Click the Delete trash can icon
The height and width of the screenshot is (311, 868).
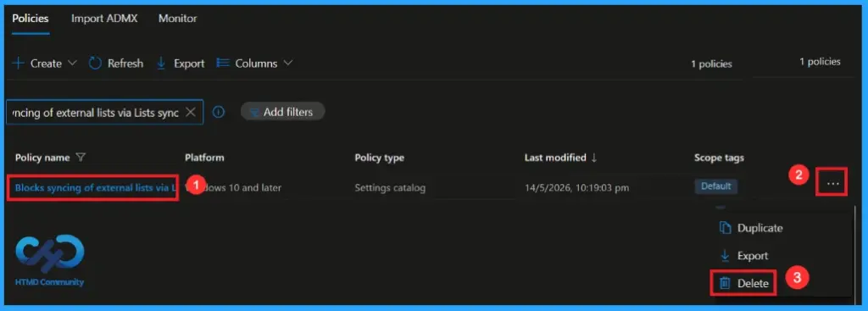[725, 283]
